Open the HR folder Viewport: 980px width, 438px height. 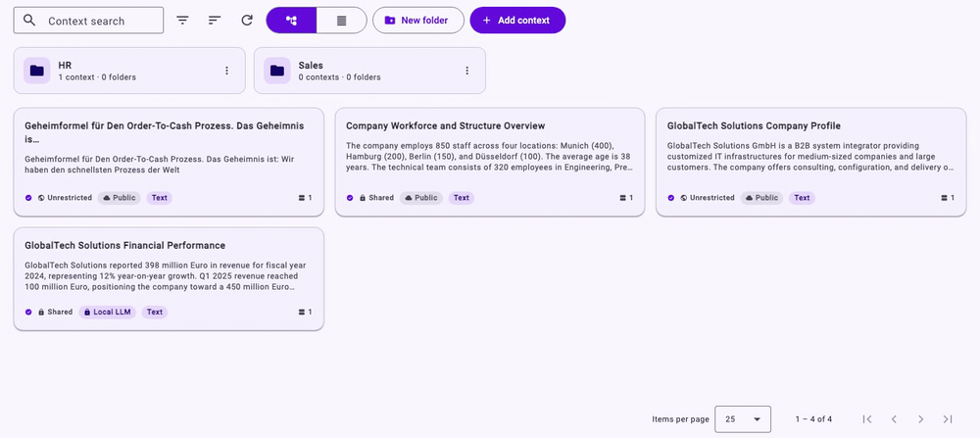pos(129,71)
